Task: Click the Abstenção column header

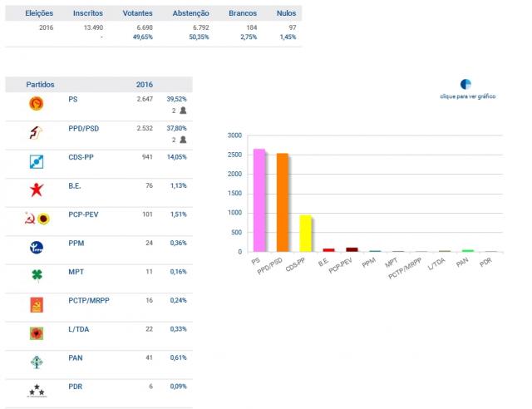Action: [190, 14]
